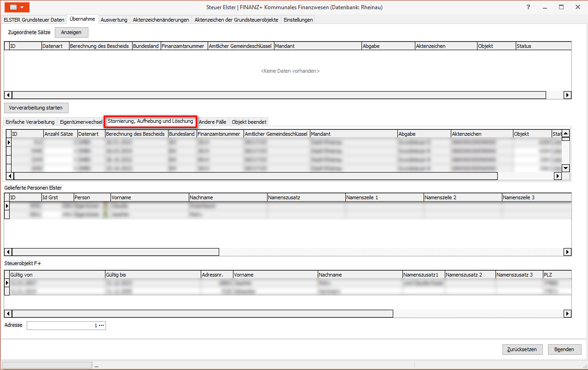Click the Anzeigen button
Viewport: 588px width, 370px height.
tap(71, 32)
